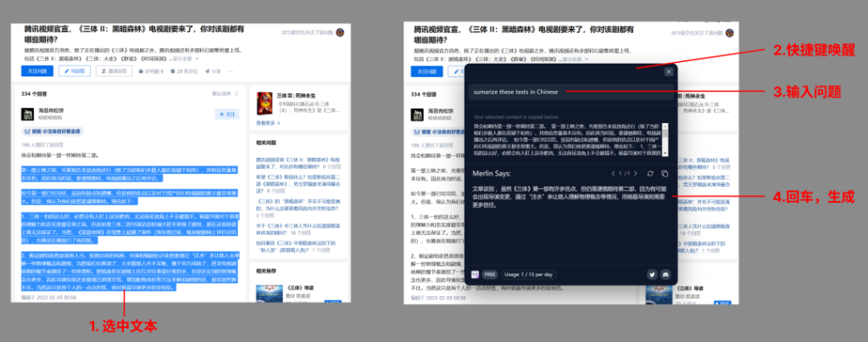This screenshot has height=342, width=868.
Task: Click the regenerate response icon in Merlin
Action: click(649, 173)
